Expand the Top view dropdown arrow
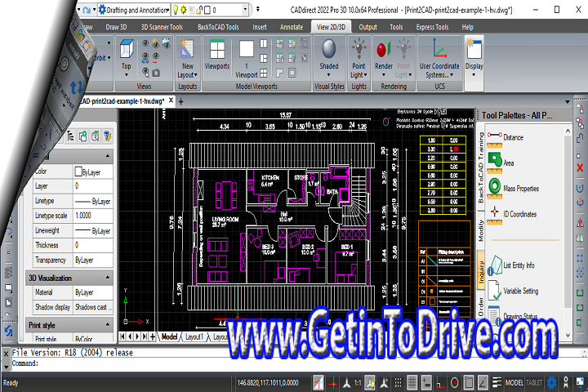The image size is (588, 392). pyautogui.click(x=127, y=75)
